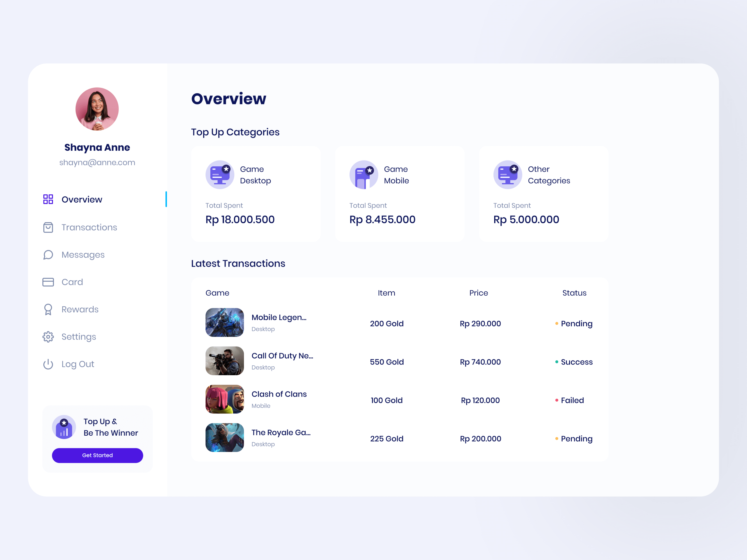747x560 pixels.
Task: Open the Mobile Legends game thumbnail
Action: pos(225,322)
